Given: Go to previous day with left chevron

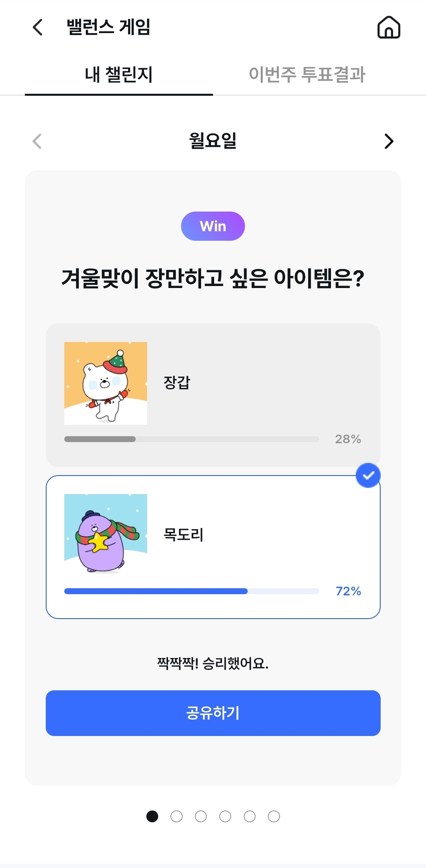Looking at the screenshot, I should [x=37, y=141].
